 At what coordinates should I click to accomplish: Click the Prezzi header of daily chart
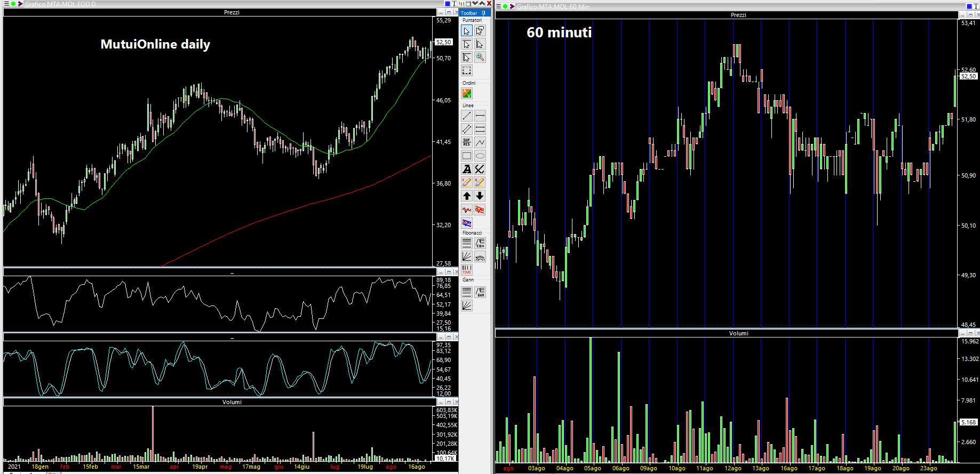232,12
